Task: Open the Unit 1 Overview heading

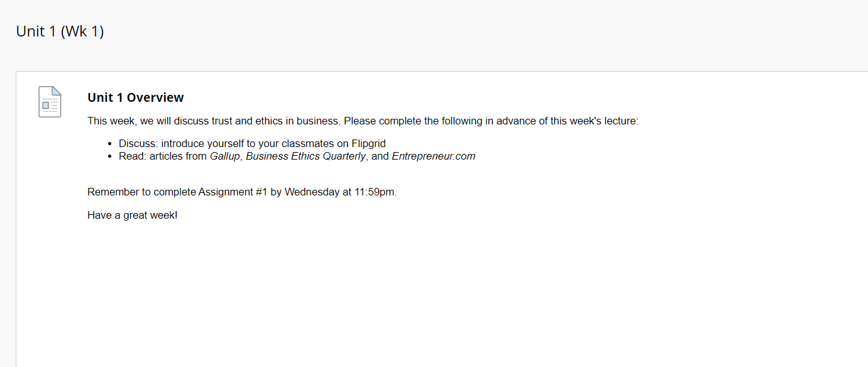Action: 136,97
